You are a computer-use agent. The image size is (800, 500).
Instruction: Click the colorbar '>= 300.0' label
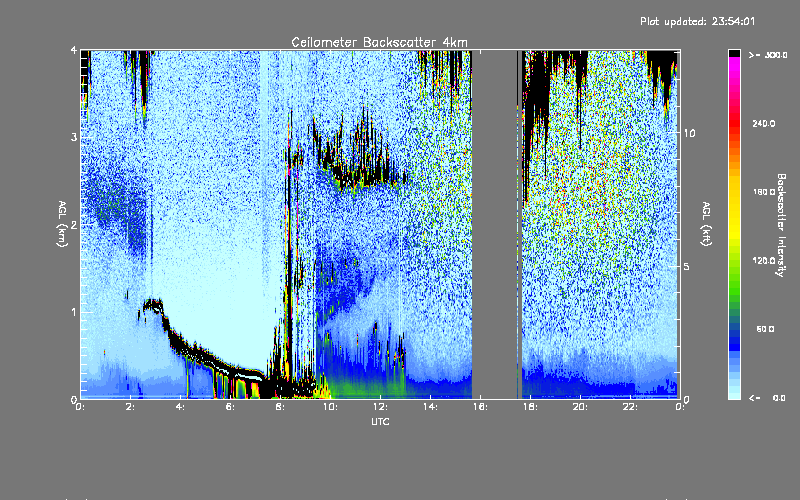click(x=768, y=55)
